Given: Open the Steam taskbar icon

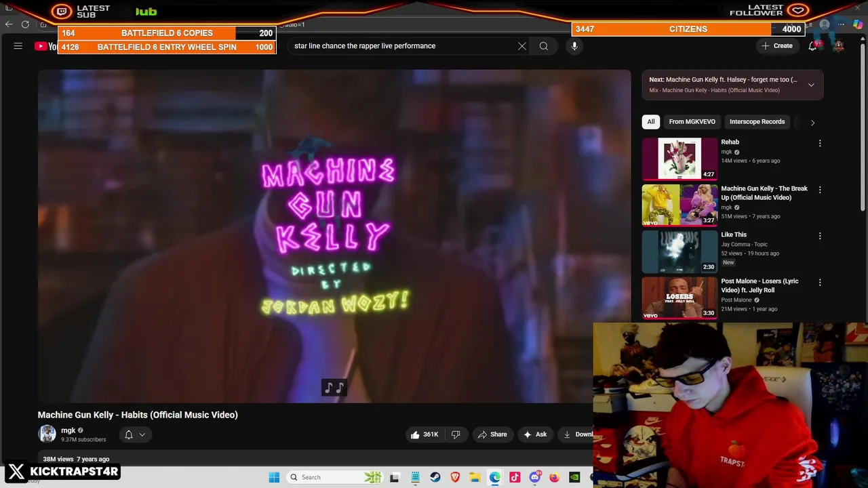Looking at the screenshot, I should pos(435,477).
